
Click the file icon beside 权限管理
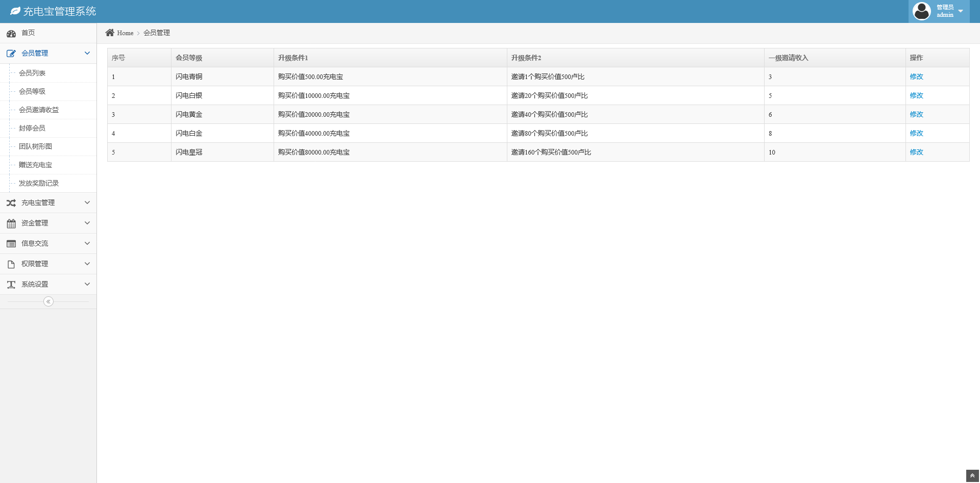[11, 264]
